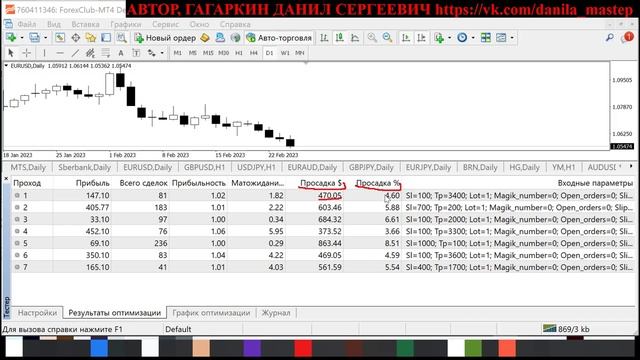Screen dimensions: 640x360
Task: Sort by Просадка $ column header
Action: 321,183
